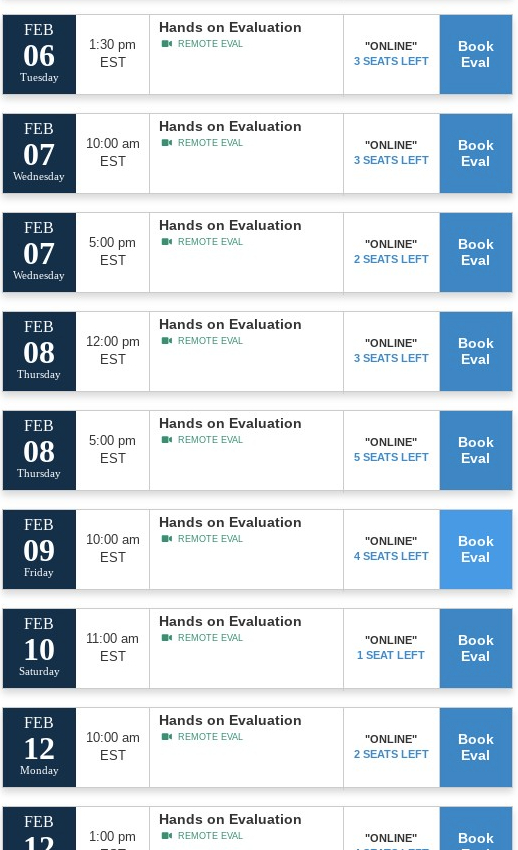Open '4 SEATS LEFT' link for Feb 09

391,556
